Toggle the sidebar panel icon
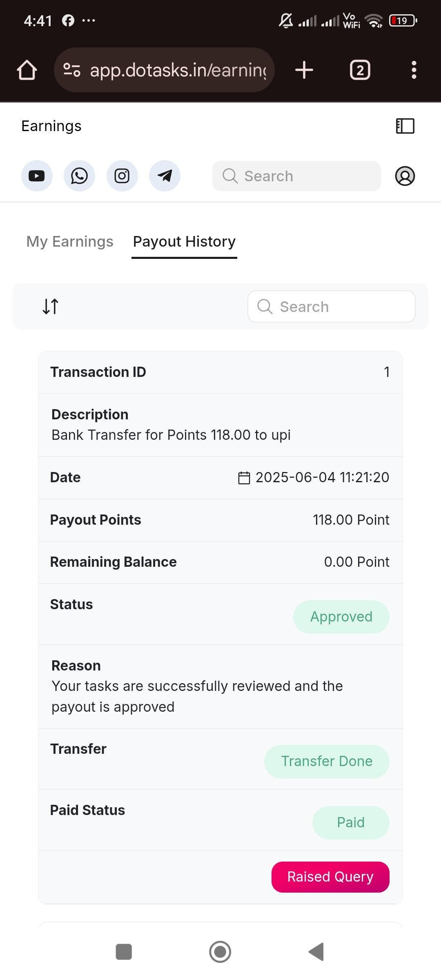This screenshot has width=441, height=980. tap(405, 126)
